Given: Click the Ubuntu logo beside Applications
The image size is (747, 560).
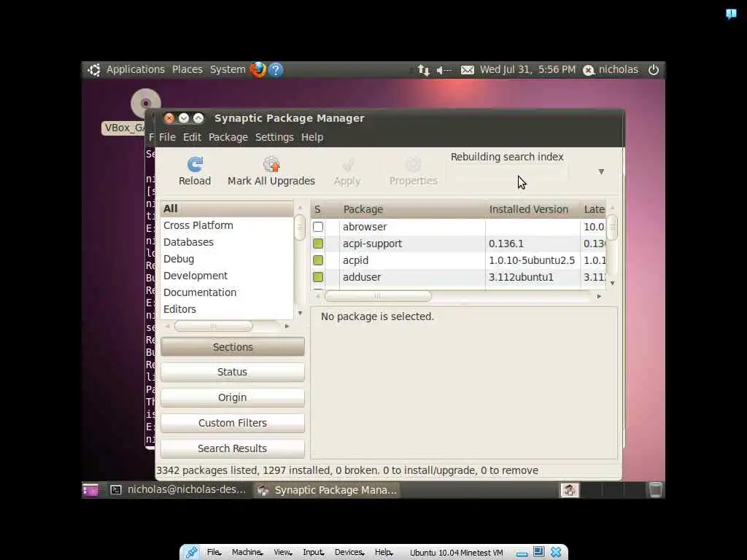Looking at the screenshot, I should coord(94,69).
